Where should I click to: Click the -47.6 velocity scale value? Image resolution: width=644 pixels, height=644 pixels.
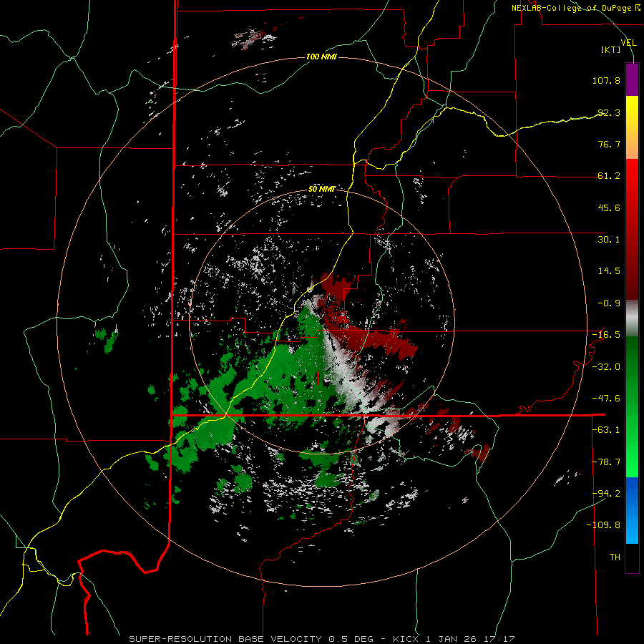click(606, 399)
